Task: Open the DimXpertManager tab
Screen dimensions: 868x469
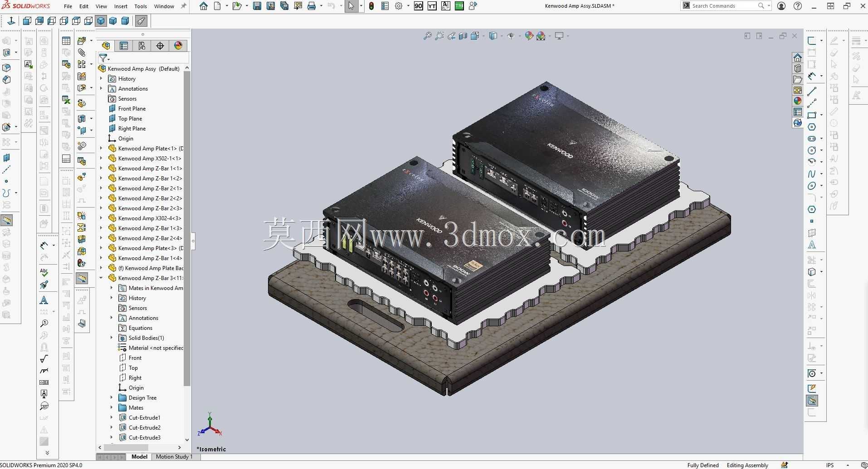Action: (x=160, y=46)
